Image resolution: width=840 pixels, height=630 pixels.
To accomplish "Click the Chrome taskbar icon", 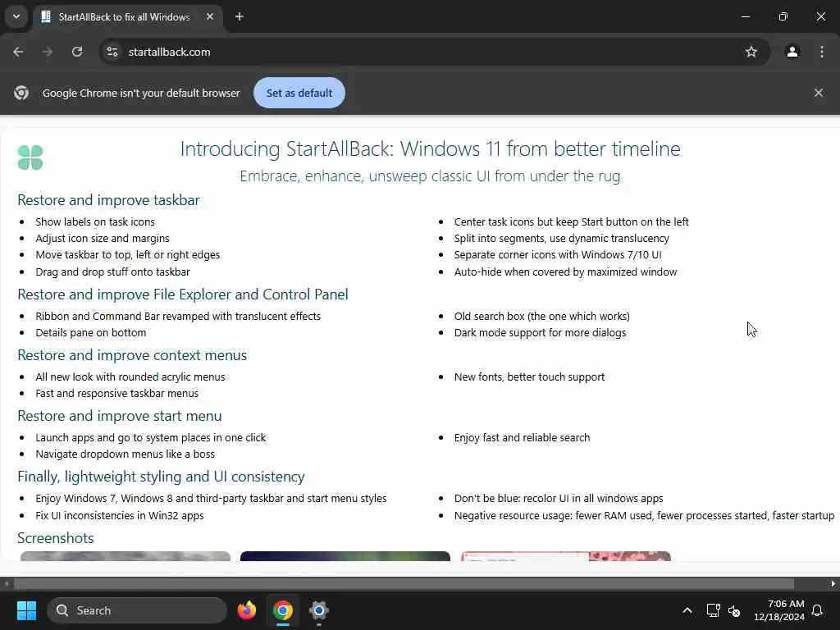I will 283,610.
